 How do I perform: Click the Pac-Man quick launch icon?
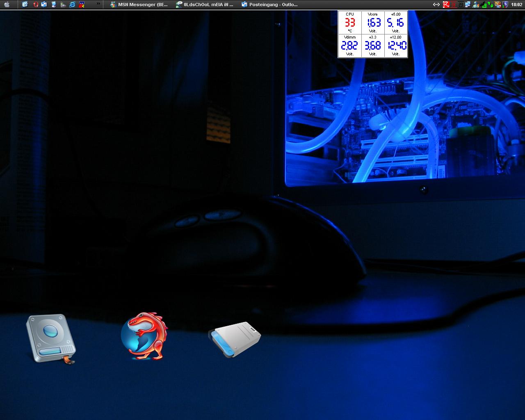pyautogui.click(x=82, y=5)
